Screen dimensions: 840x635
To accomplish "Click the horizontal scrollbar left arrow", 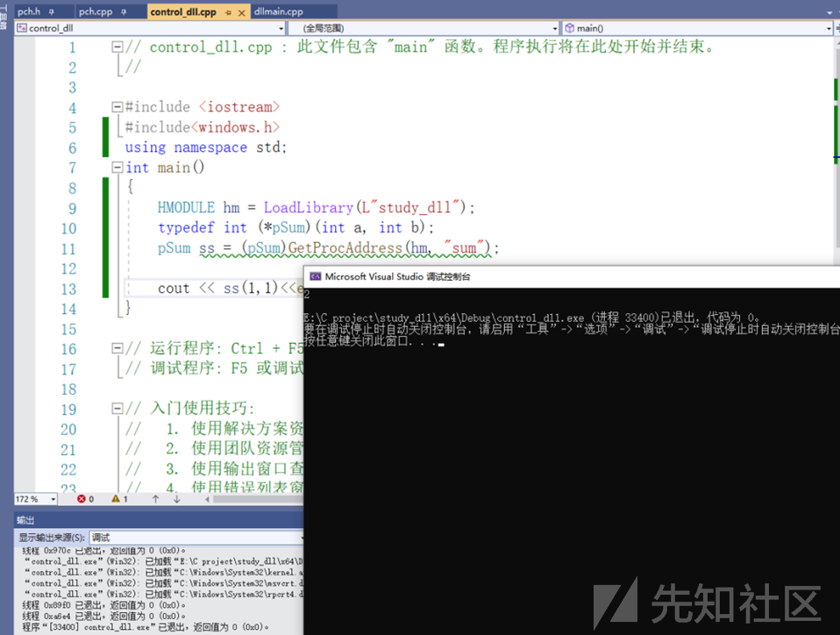I will (x=207, y=499).
